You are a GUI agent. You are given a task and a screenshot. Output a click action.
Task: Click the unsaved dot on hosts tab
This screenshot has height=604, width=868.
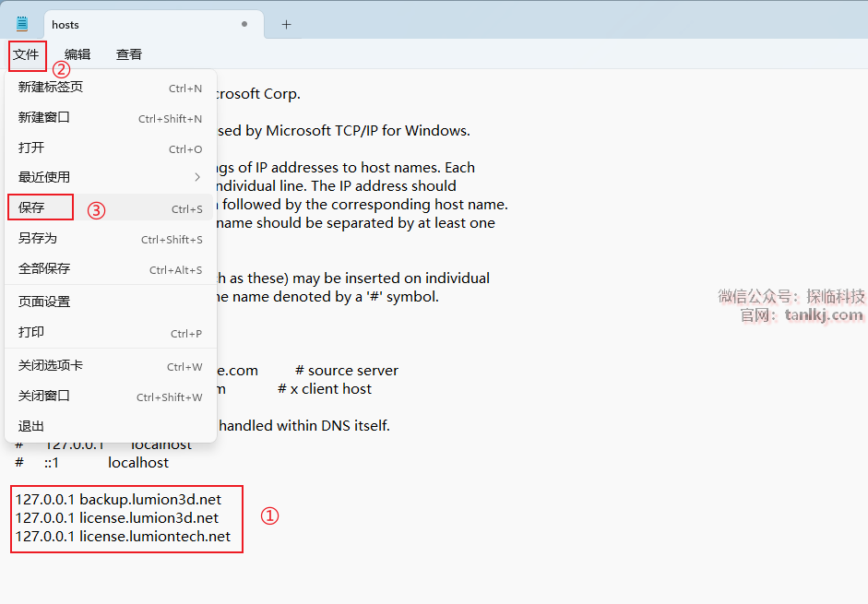tap(244, 25)
